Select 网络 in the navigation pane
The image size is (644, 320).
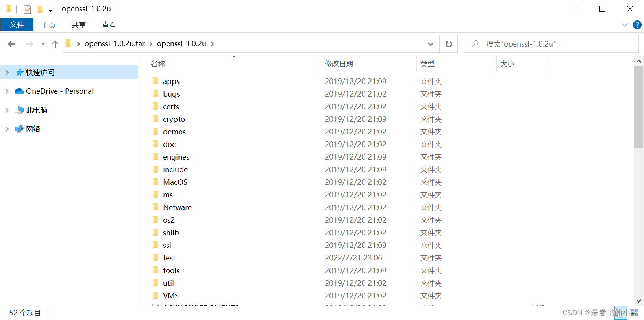point(33,129)
